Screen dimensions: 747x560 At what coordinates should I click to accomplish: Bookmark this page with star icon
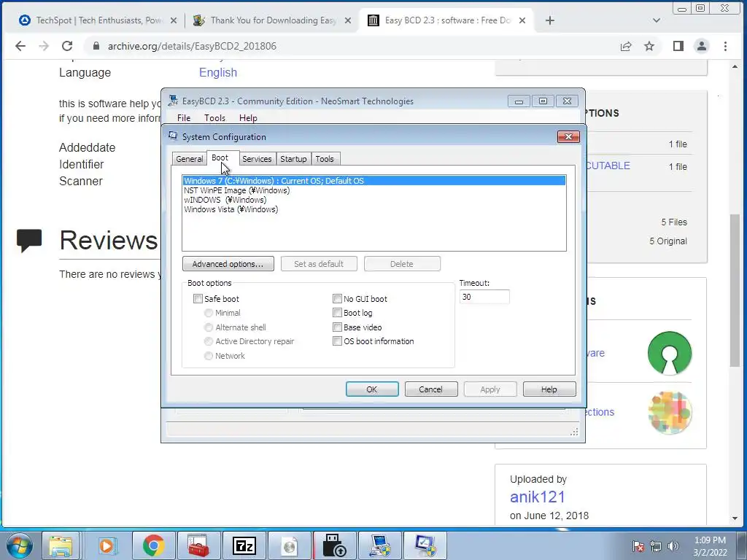(649, 46)
